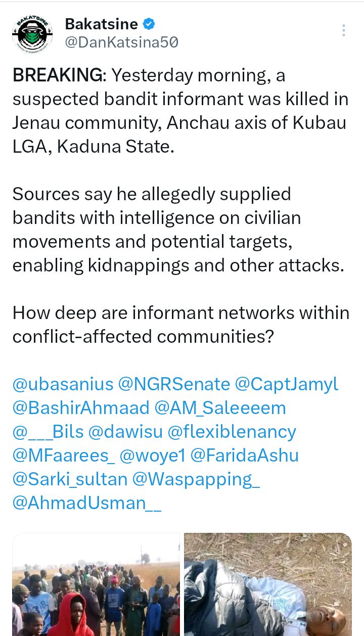Open the @woye1 mention
Image resolution: width=364 pixels, height=636 pixels.
(153, 456)
